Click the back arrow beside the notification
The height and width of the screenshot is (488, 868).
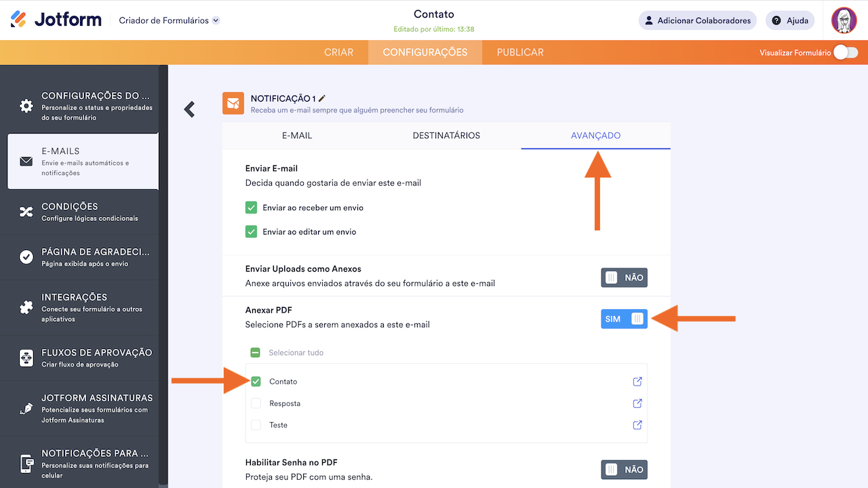[189, 109]
